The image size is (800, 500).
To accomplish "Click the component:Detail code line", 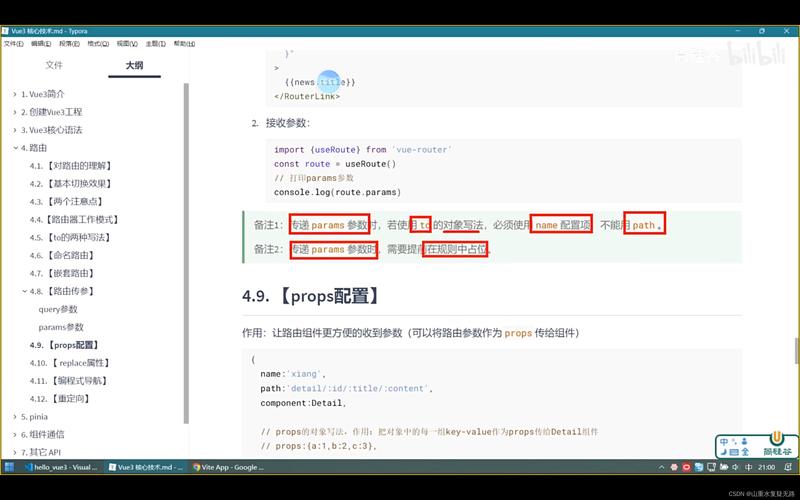I will 303,403.
